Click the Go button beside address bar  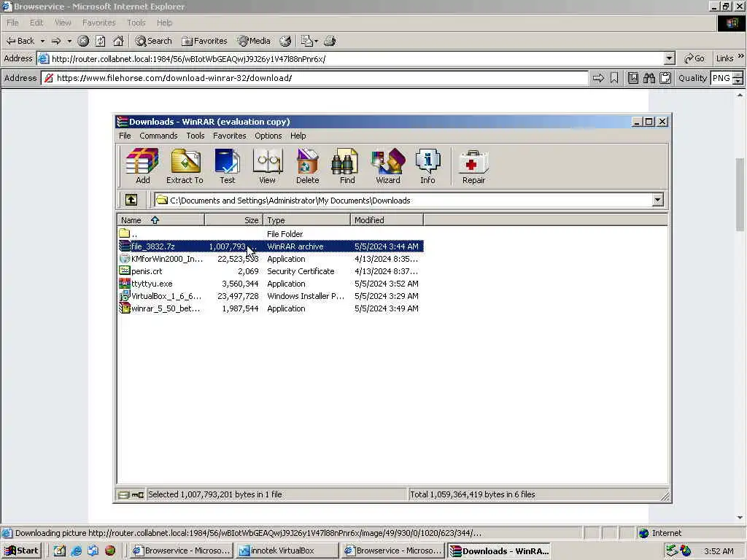coord(694,58)
